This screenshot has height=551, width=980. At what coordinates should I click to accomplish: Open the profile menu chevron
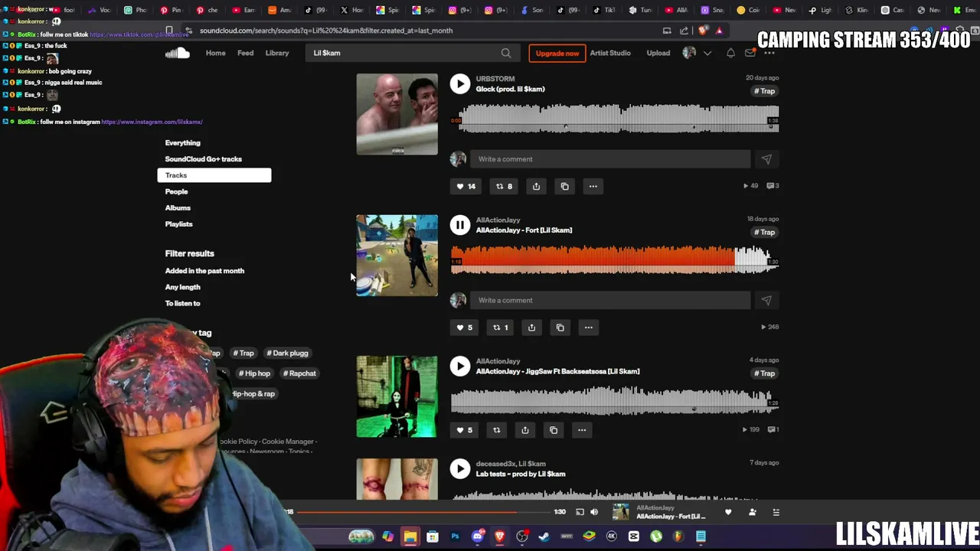(707, 53)
